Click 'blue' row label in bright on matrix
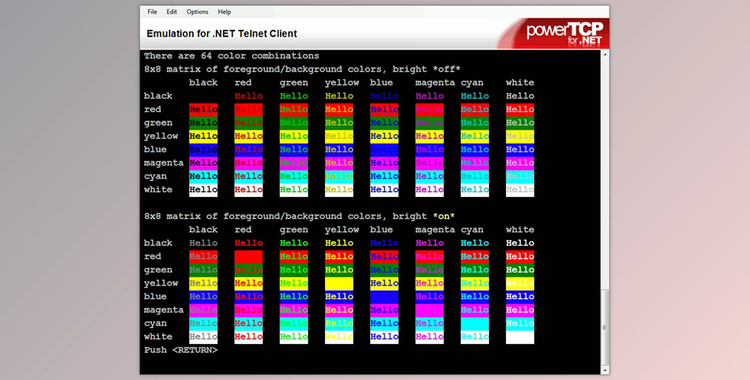The height and width of the screenshot is (380, 750). (x=155, y=297)
